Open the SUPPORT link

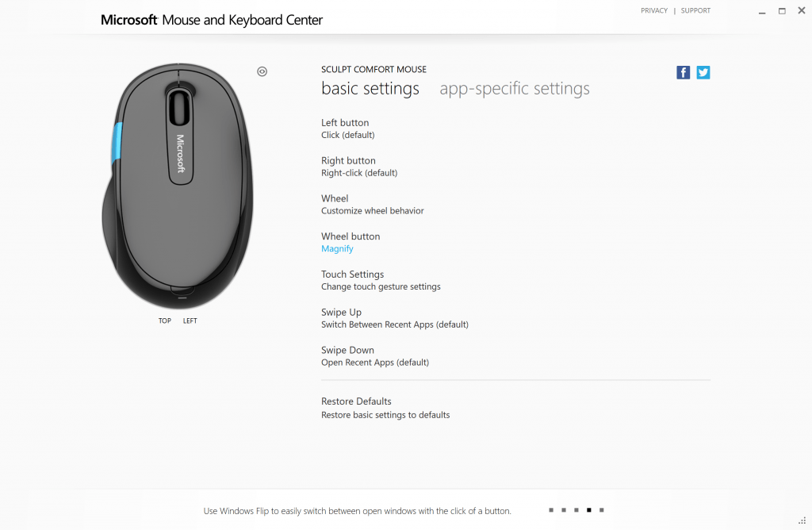[x=695, y=11]
